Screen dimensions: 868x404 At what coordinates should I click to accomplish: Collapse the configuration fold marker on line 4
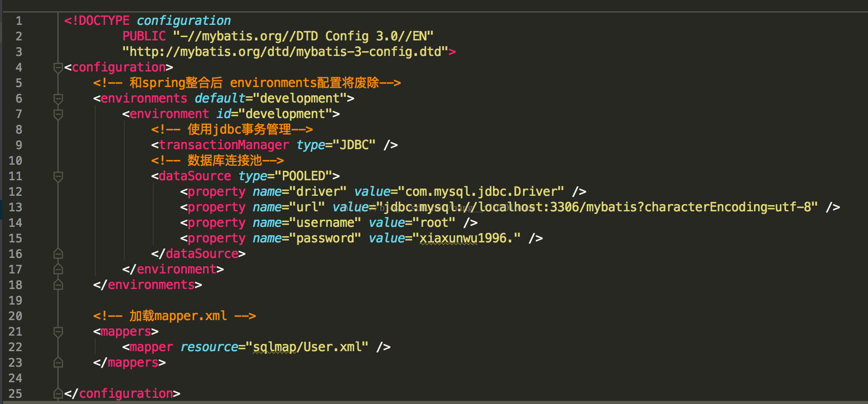pos(58,68)
